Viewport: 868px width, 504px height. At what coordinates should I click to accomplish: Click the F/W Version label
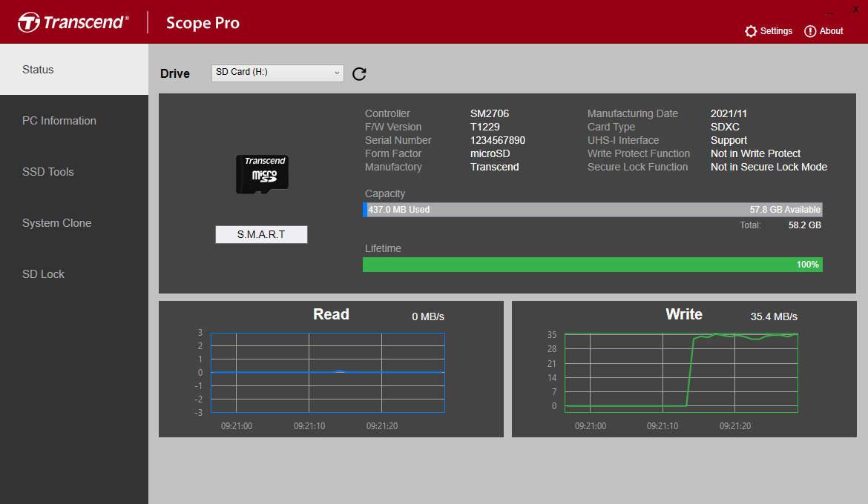pyautogui.click(x=392, y=127)
